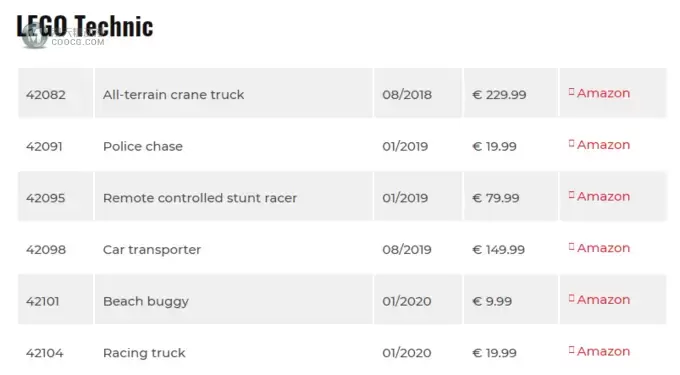Select the Remote controlled stunt racer name

[200, 198]
